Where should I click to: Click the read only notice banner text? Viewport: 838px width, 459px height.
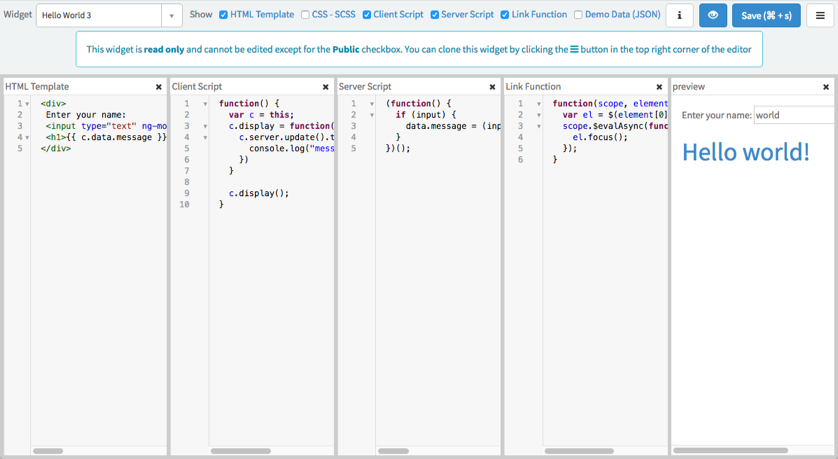point(419,49)
